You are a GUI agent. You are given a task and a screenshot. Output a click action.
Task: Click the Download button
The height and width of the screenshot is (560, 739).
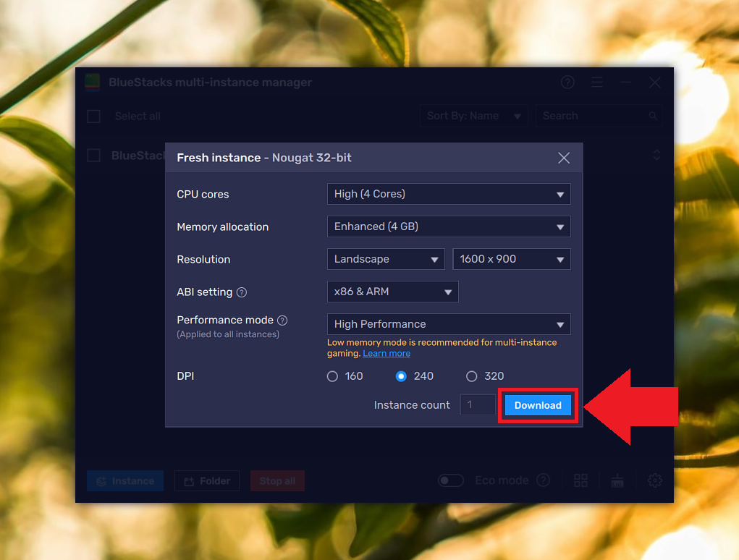[x=537, y=405]
